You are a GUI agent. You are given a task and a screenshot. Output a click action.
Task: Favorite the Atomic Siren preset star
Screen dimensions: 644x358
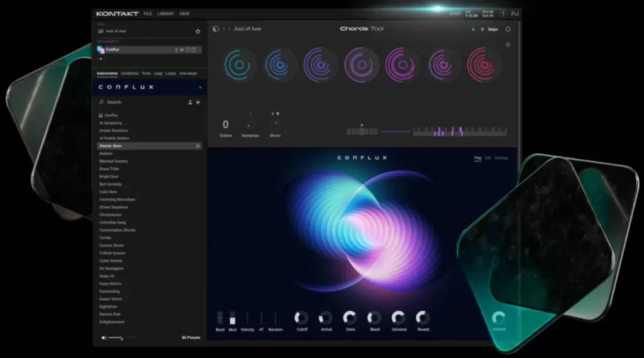[197, 146]
